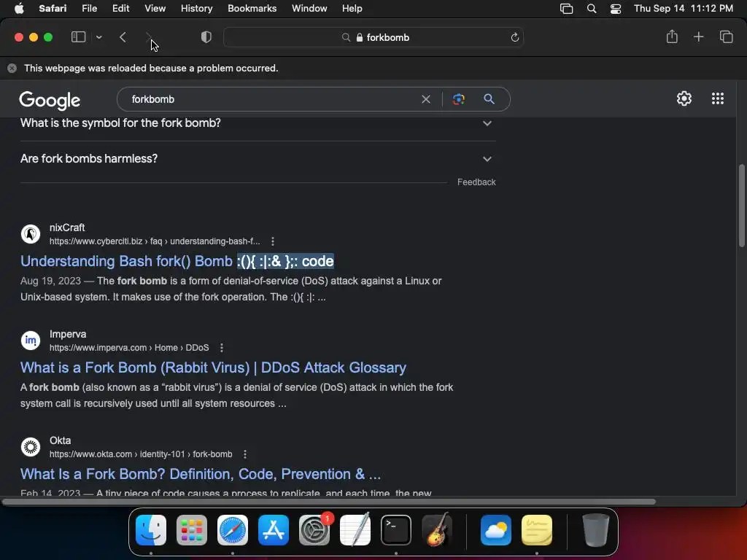This screenshot has width=747, height=560.
Task: Open Trash from the Dock
Action: [595, 530]
